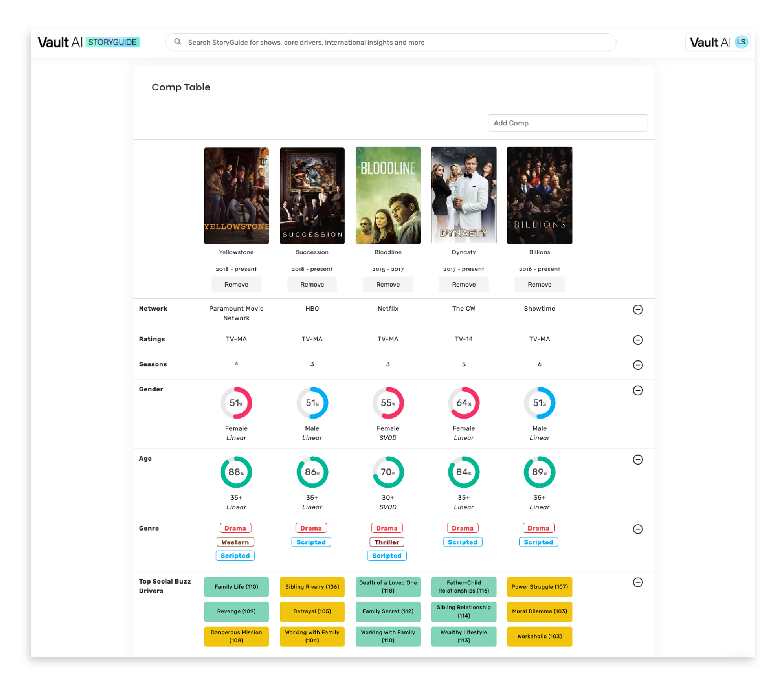
Task: Collapse the Age row
Action: [x=638, y=459]
